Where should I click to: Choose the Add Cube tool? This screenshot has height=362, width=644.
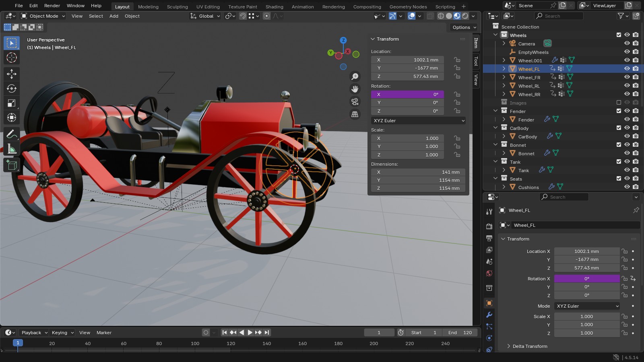12,165
